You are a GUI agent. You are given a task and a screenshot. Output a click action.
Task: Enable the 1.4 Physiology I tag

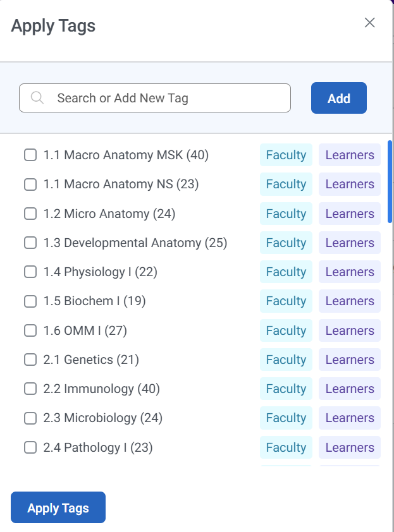pyautogui.click(x=30, y=272)
